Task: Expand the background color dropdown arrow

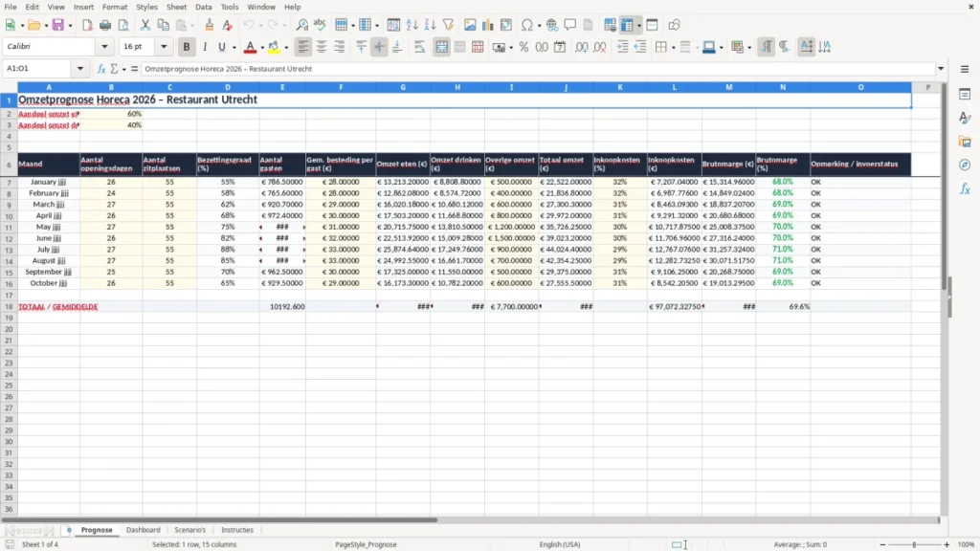Action: 286,48
